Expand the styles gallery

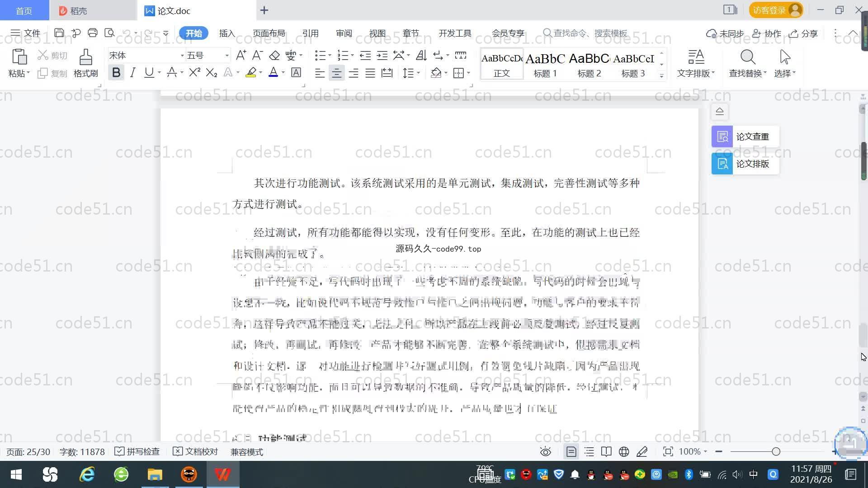pos(661,76)
